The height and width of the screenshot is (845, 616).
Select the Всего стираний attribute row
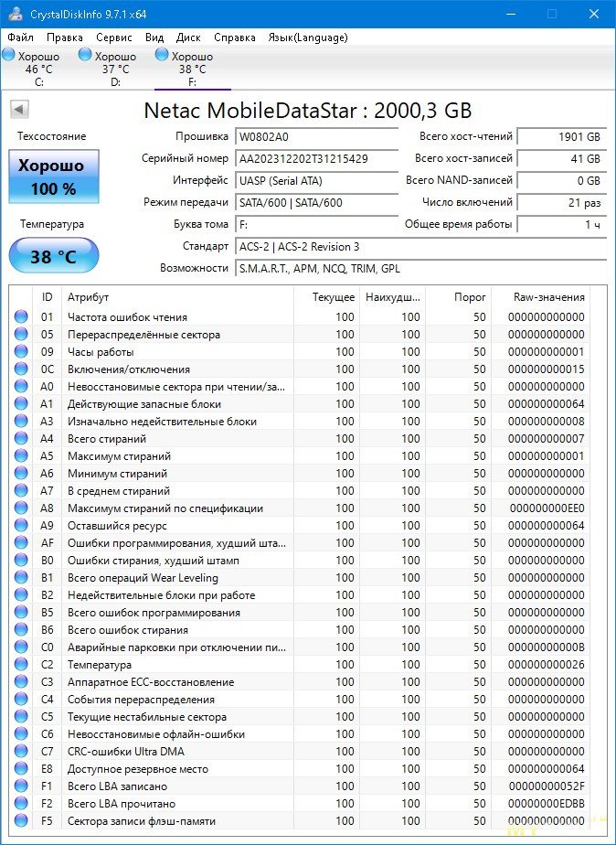301,439
